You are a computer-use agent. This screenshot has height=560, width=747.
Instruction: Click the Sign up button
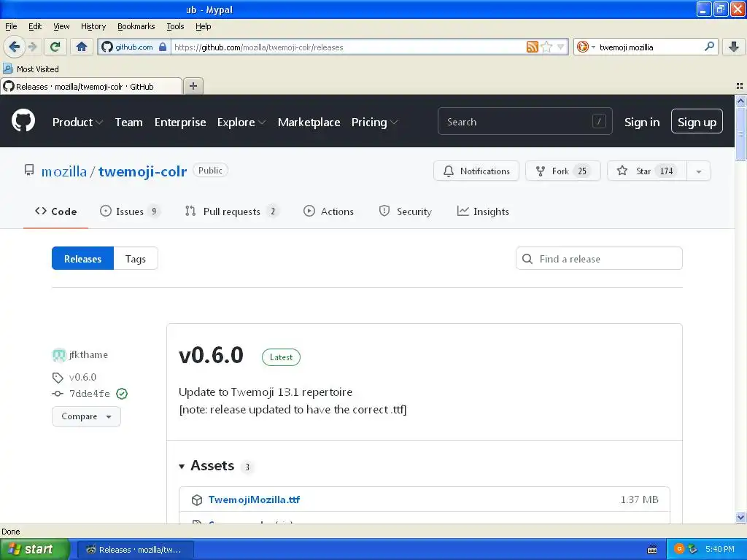[x=697, y=122]
